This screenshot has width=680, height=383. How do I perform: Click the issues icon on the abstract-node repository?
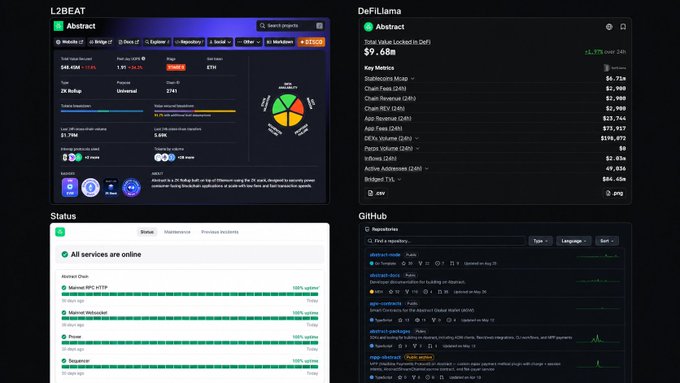click(437, 263)
